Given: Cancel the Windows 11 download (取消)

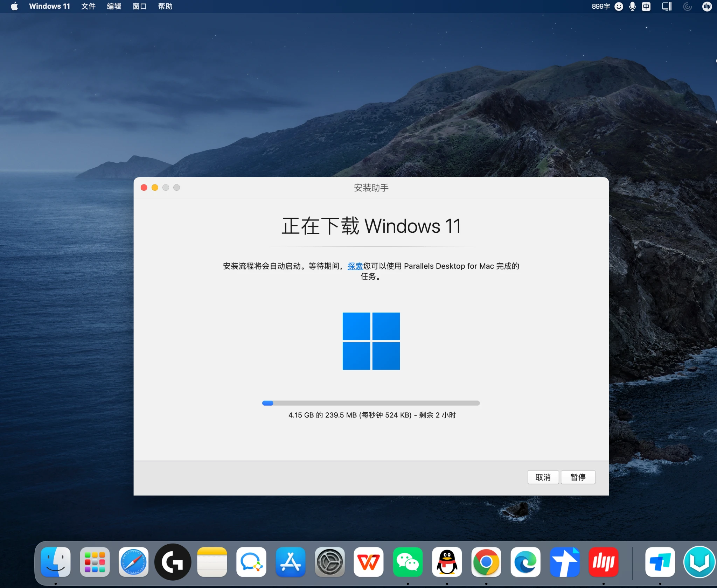Looking at the screenshot, I should [543, 477].
